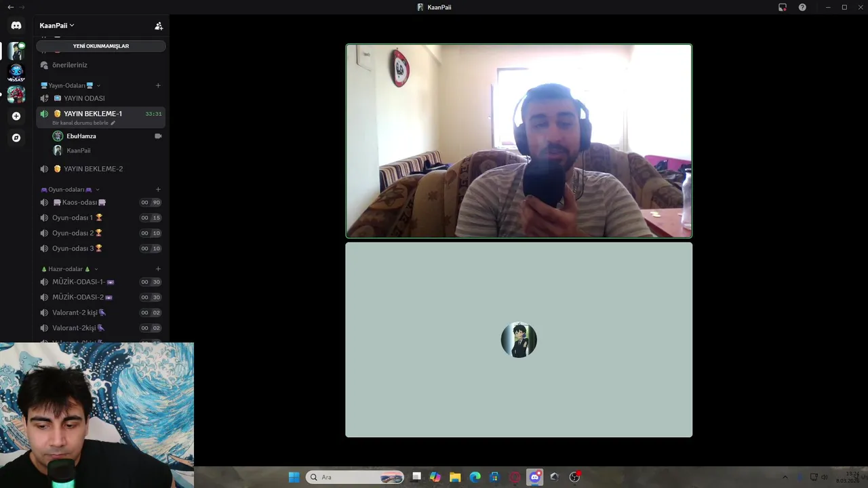Click invite people icon beside server name
Image resolution: width=868 pixels, height=488 pixels.
tap(159, 26)
